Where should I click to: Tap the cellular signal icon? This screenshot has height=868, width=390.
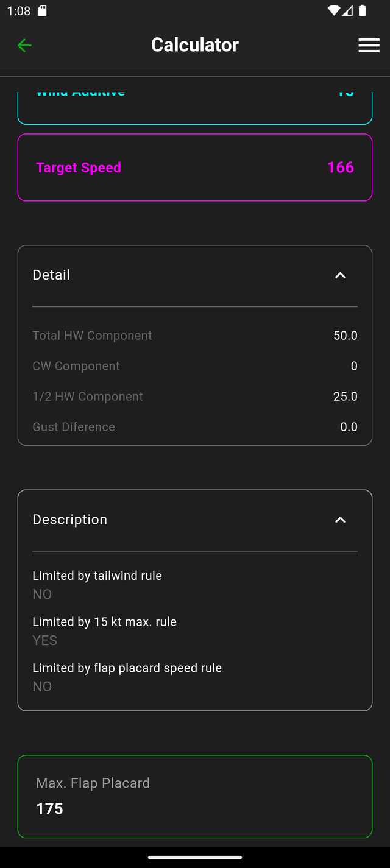[x=347, y=10]
